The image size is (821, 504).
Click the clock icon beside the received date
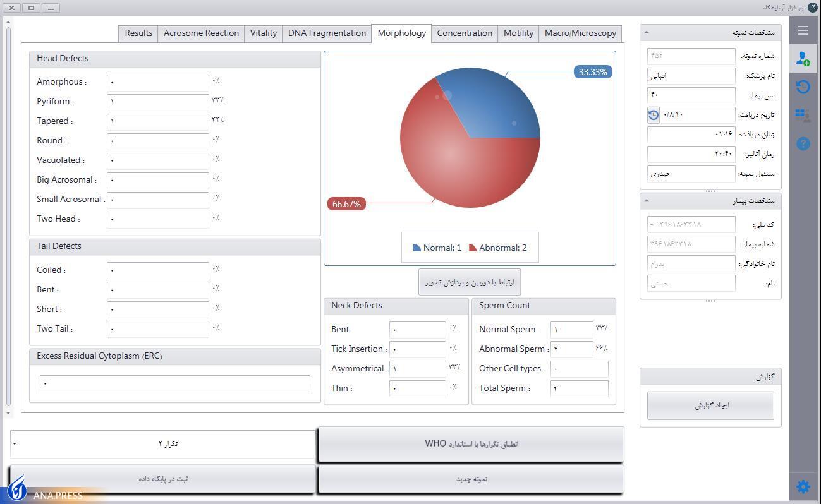(654, 115)
